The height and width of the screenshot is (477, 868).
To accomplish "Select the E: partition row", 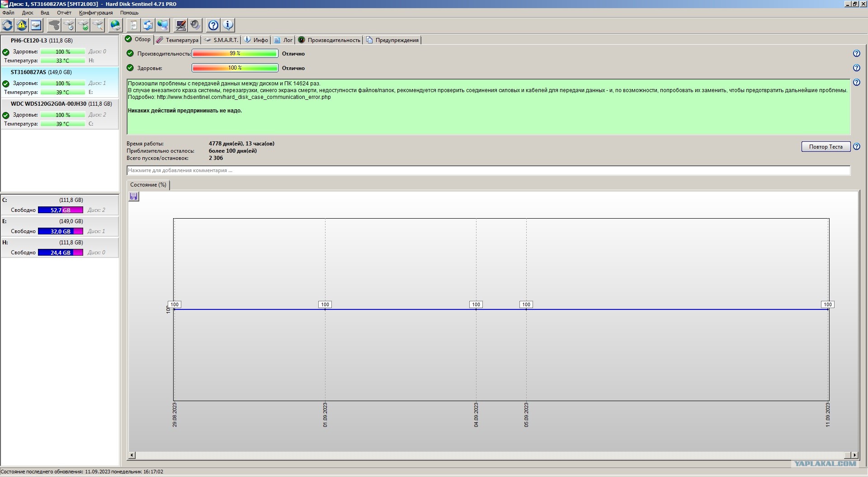I will coord(60,226).
